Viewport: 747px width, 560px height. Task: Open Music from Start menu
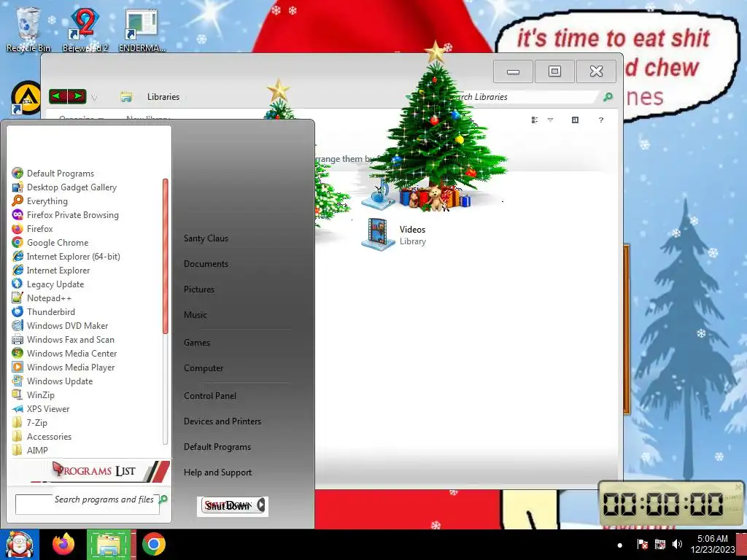click(x=196, y=315)
